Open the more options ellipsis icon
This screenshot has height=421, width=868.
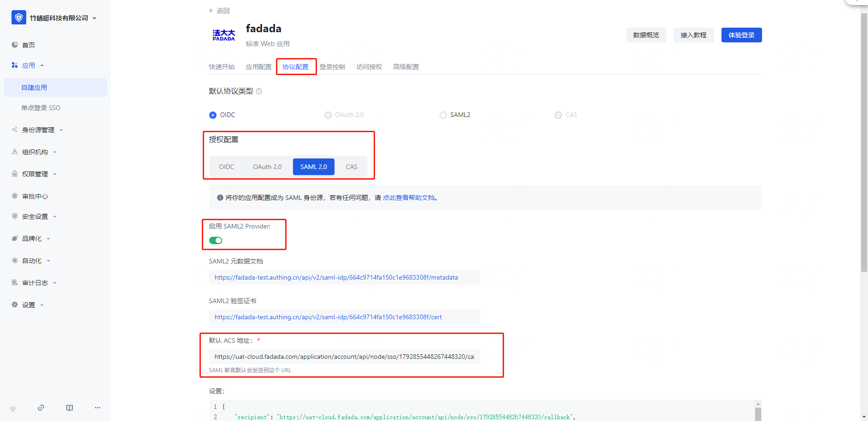coord(98,408)
